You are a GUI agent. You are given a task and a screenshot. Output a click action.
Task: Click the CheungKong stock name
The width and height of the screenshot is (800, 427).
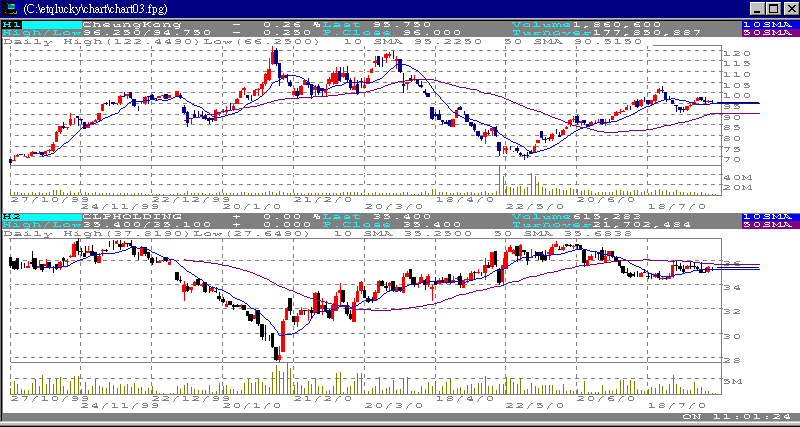[x=132, y=24]
